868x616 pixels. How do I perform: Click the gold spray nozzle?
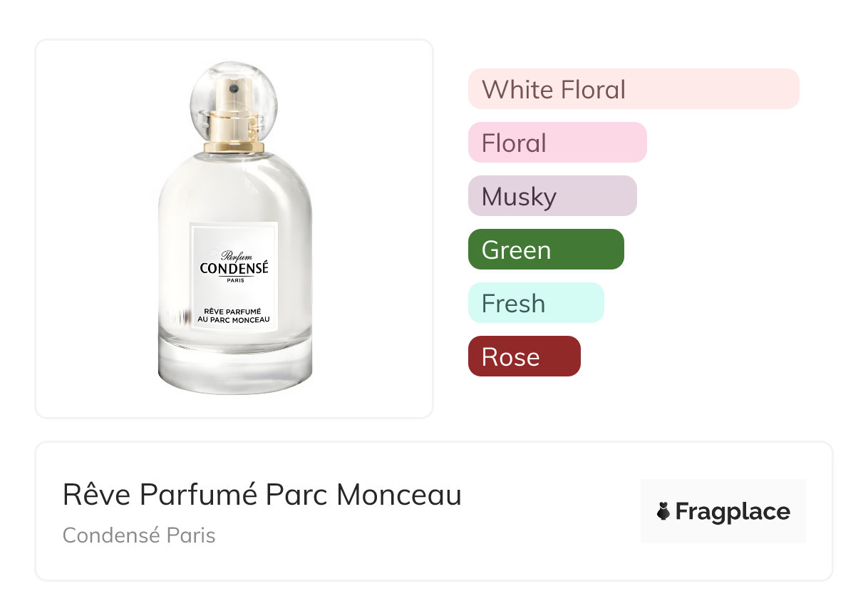tap(234, 90)
